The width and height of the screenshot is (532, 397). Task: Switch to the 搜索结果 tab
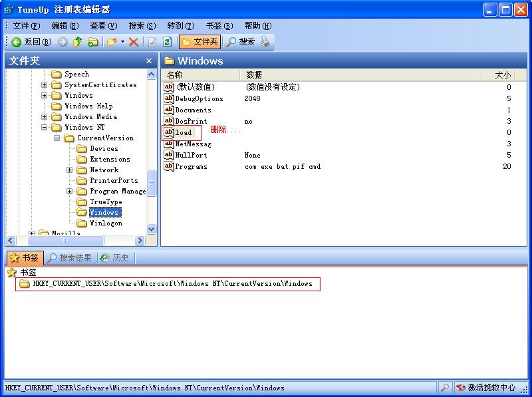pyautogui.click(x=70, y=258)
